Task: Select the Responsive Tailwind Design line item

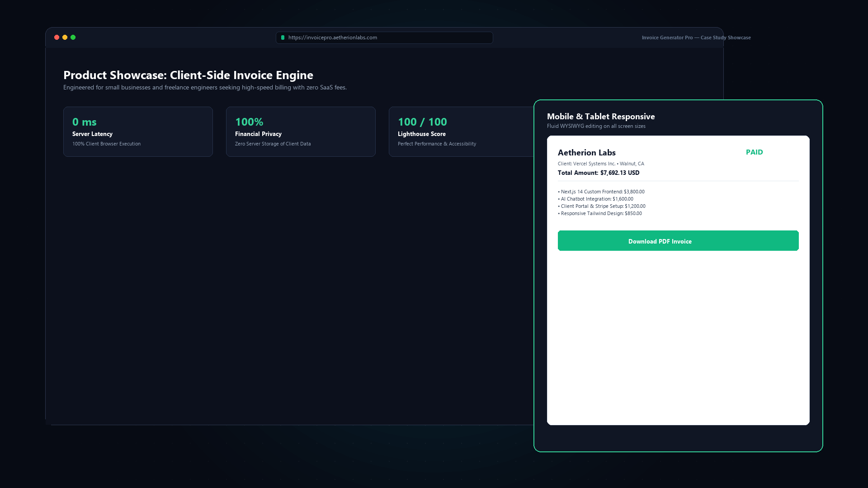Action: (600, 213)
